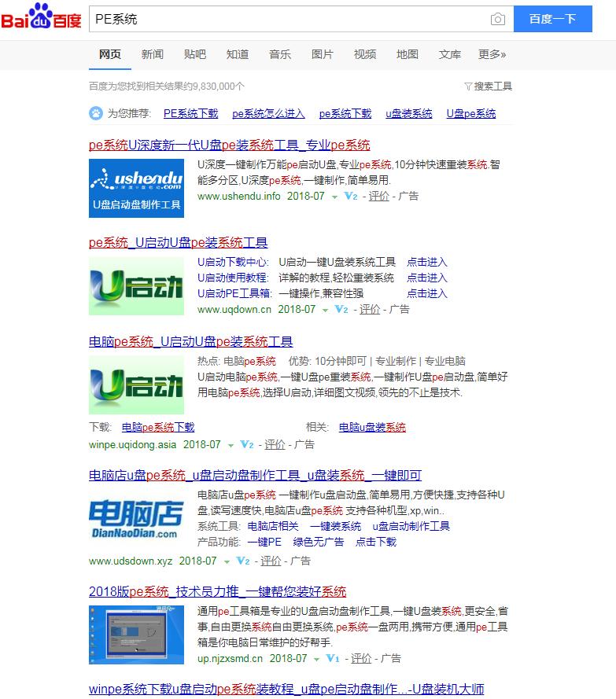The width and height of the screenshot is (616, 699).
Task: Expand dropdown arrow after www.uqdown.cn date
Action: (325, 311)
